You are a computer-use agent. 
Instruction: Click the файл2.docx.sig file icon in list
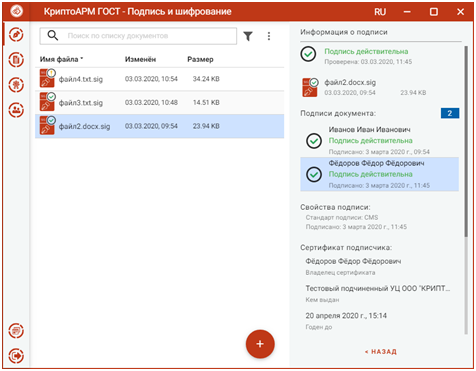tap(47, 125)
